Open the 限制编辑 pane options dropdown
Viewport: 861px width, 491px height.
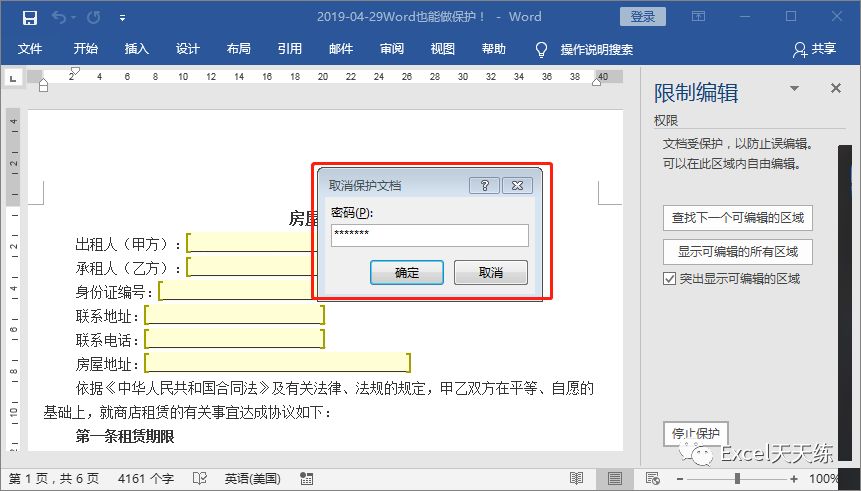(x=794, y=88)
